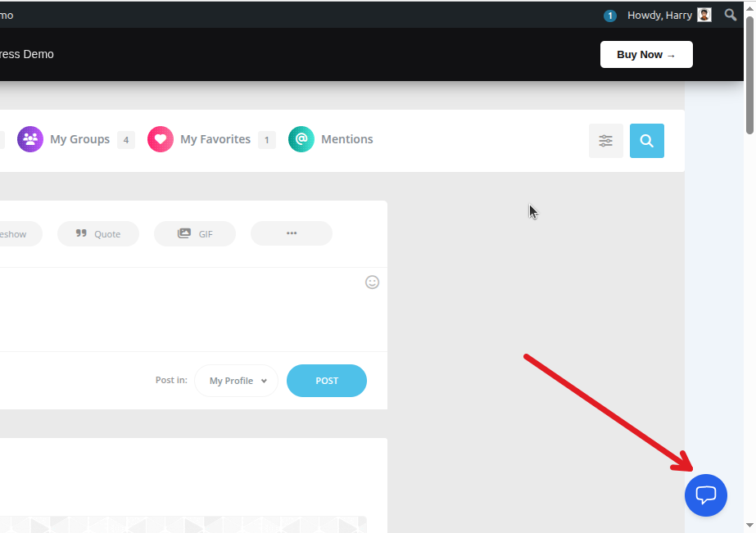
Task: Choose the GIF post type
Action: click(195, 233)
